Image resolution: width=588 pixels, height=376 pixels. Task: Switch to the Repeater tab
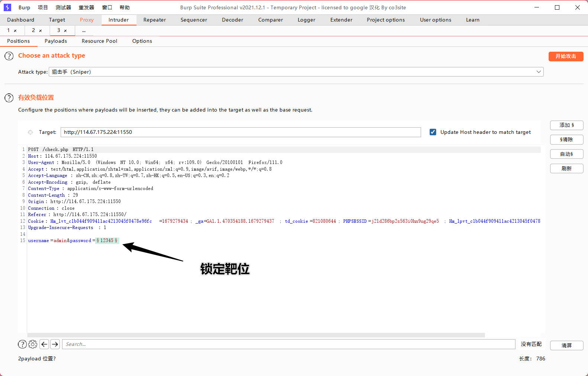click(155, 20)
